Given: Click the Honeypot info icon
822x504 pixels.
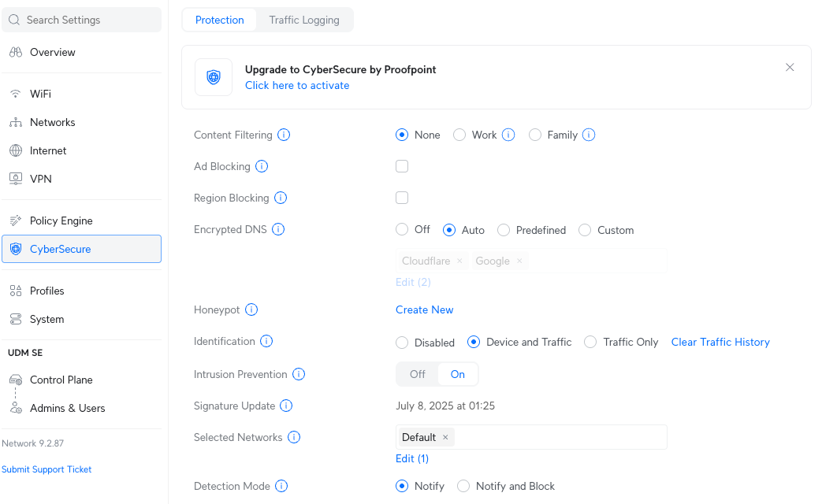Looking at the screenshot, I should (251, 309).
